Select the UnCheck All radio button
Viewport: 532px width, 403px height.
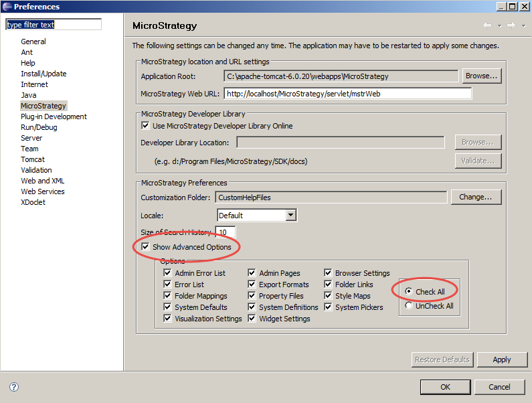click(x=409, y=306)
